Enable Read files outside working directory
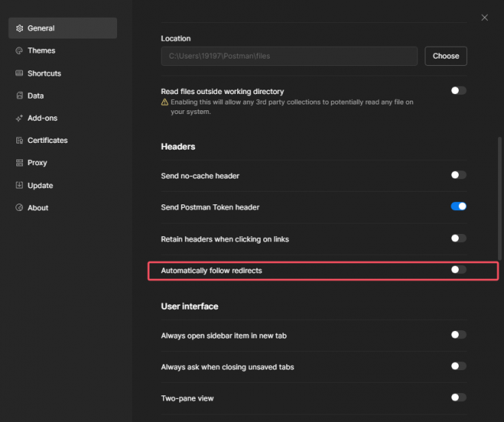504x422 pixels. point(458,90)
